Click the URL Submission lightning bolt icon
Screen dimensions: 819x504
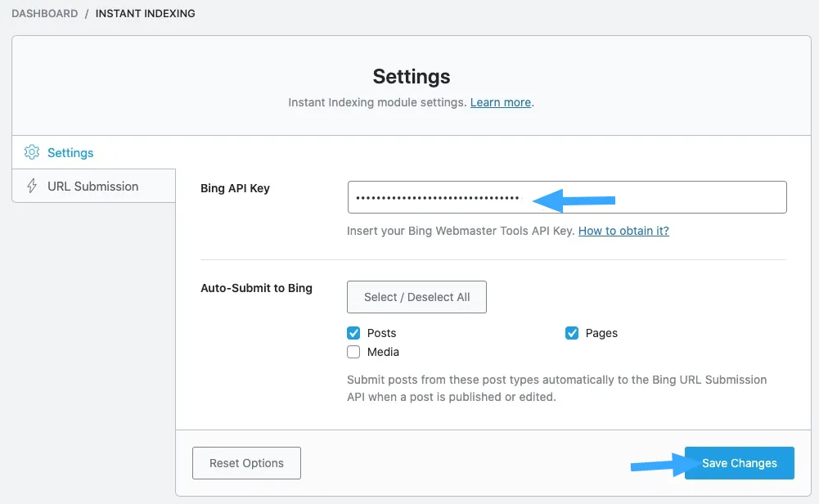click(32, 186)
